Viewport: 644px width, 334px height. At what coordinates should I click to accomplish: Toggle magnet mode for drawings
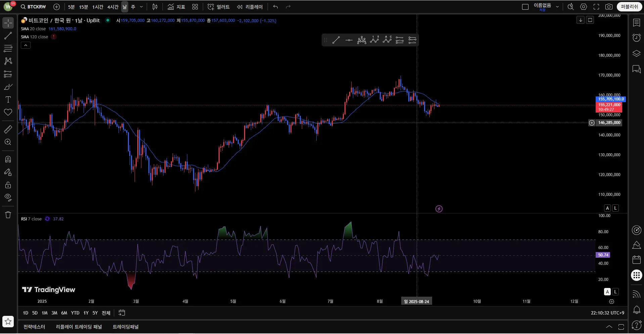[x=8, y=159]
